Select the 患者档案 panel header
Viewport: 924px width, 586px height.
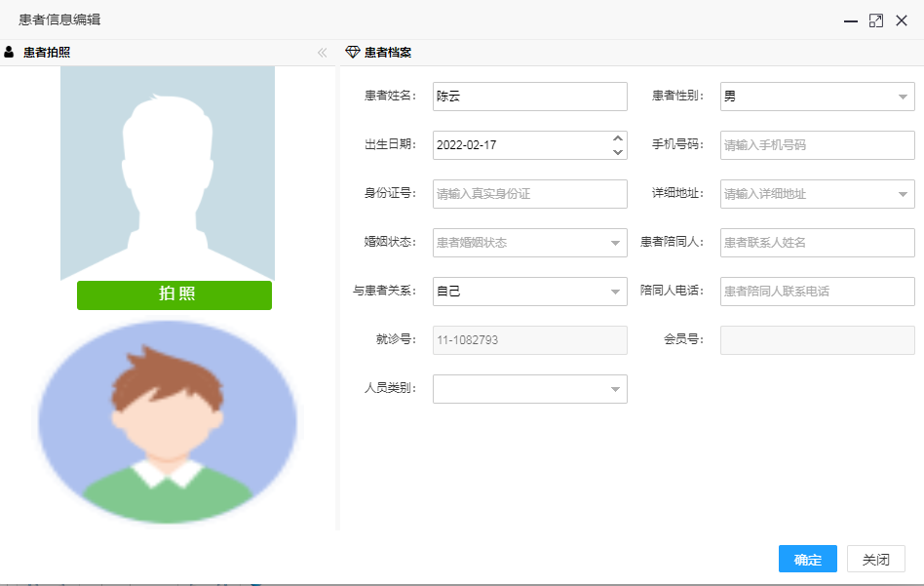tap(632, 53)
